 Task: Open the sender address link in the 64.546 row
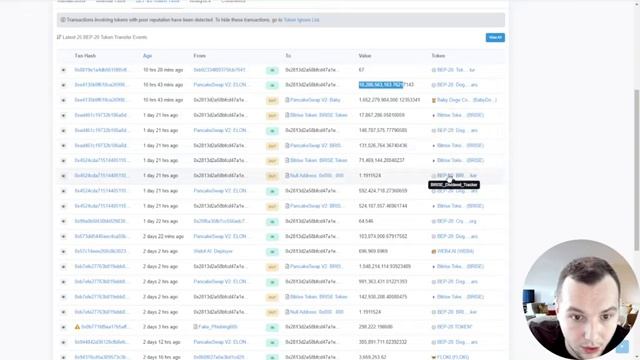coord(220,221)
